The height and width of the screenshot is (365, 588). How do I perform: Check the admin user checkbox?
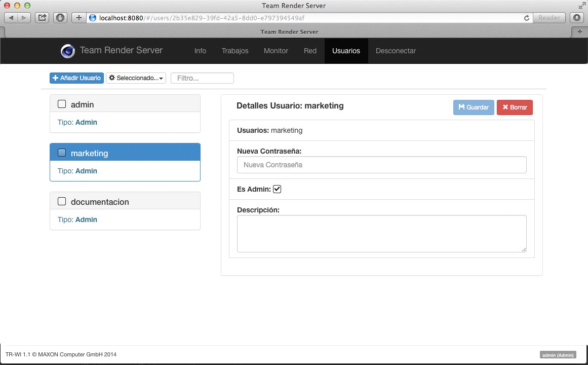pos(62,104)
